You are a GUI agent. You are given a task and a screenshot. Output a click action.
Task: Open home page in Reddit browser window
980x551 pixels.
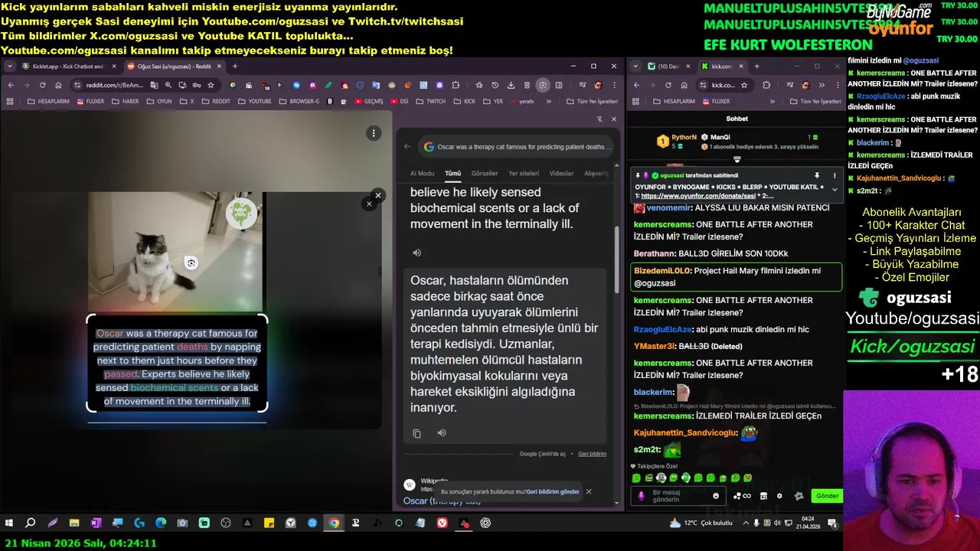coord(58,85)
